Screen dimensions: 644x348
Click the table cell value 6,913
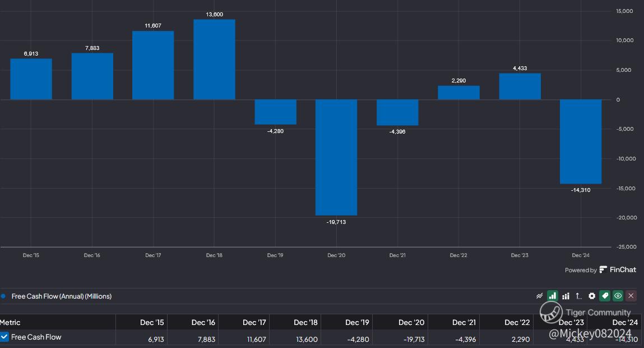pos(156,340)
